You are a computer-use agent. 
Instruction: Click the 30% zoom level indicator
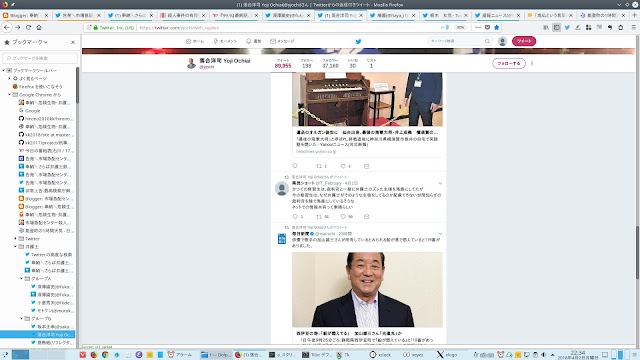pos(460,28)
